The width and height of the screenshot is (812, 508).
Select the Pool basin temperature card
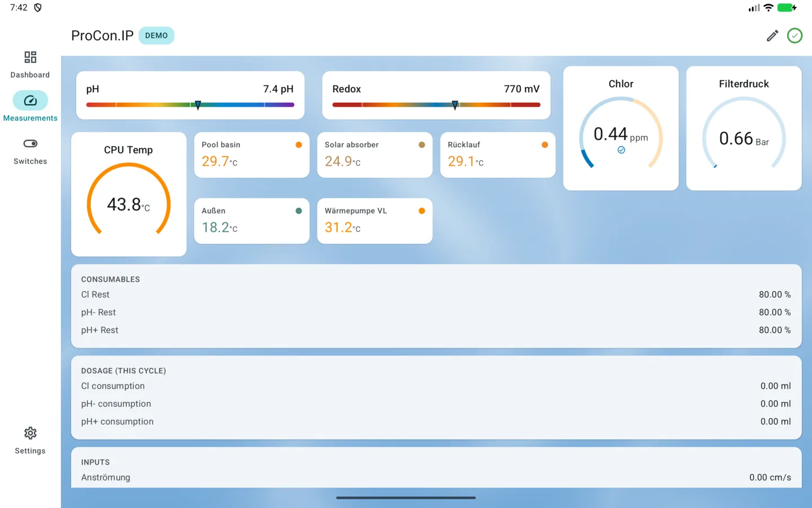(x=251, y=155)
